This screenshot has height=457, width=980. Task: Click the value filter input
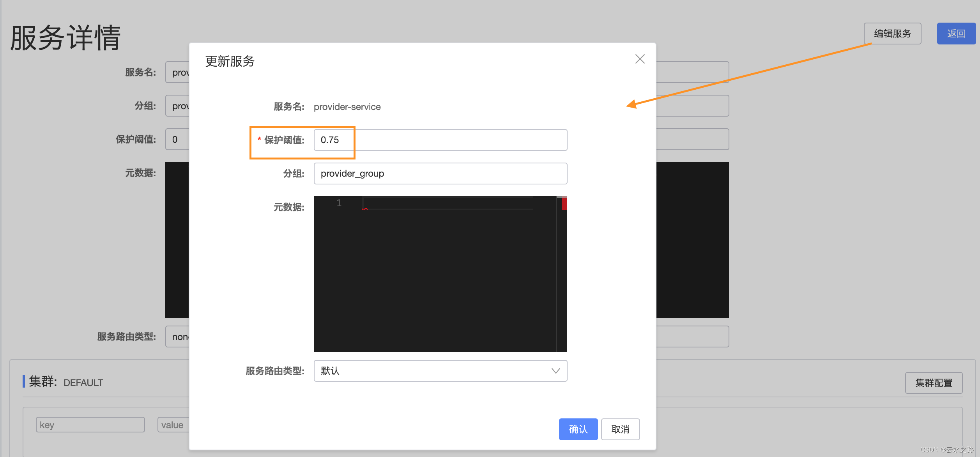click(173, 425)
